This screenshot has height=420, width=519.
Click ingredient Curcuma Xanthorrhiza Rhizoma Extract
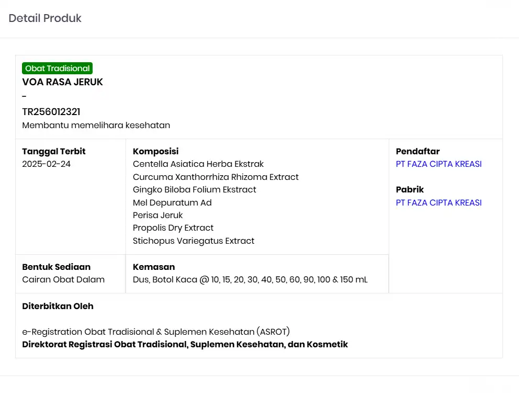216,177
